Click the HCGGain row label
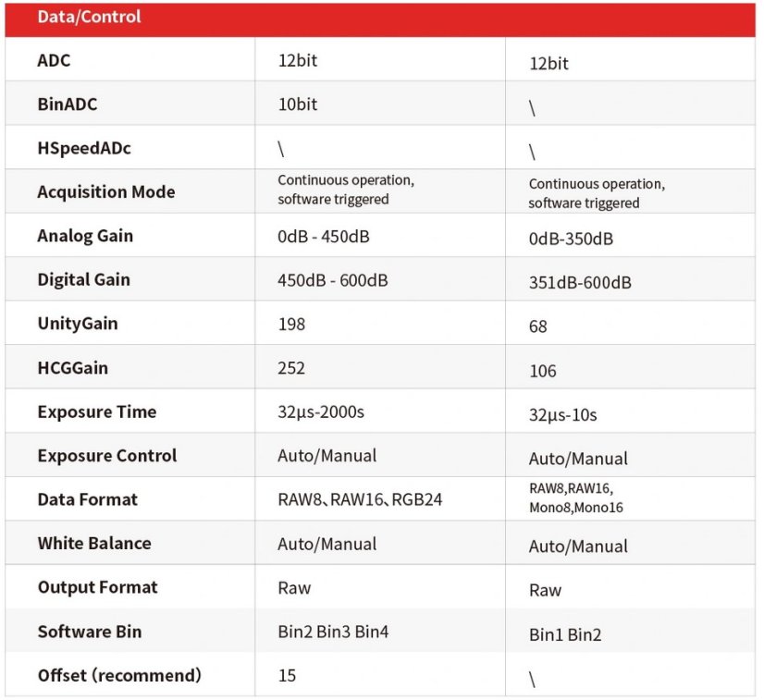The image size is (764, 700). 72,368
